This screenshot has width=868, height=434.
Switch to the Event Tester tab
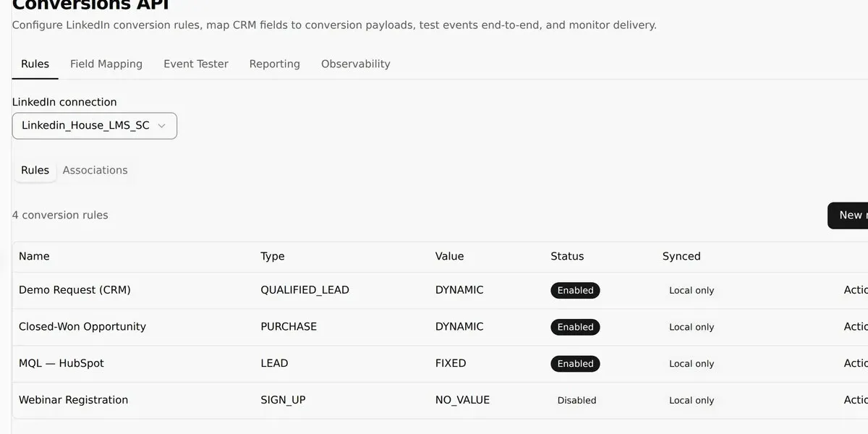tap(196, 64)
